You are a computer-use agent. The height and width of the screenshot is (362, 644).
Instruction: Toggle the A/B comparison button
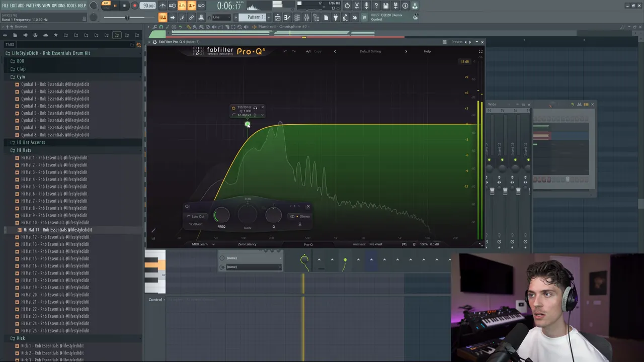308,51
